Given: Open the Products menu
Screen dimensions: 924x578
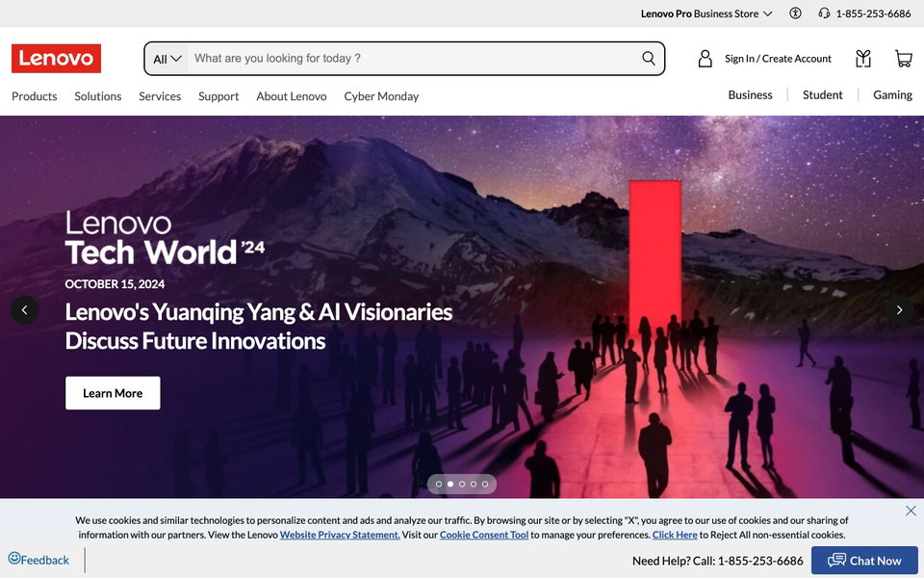Looking at the screenshot, I should click(x=35, y=96).
